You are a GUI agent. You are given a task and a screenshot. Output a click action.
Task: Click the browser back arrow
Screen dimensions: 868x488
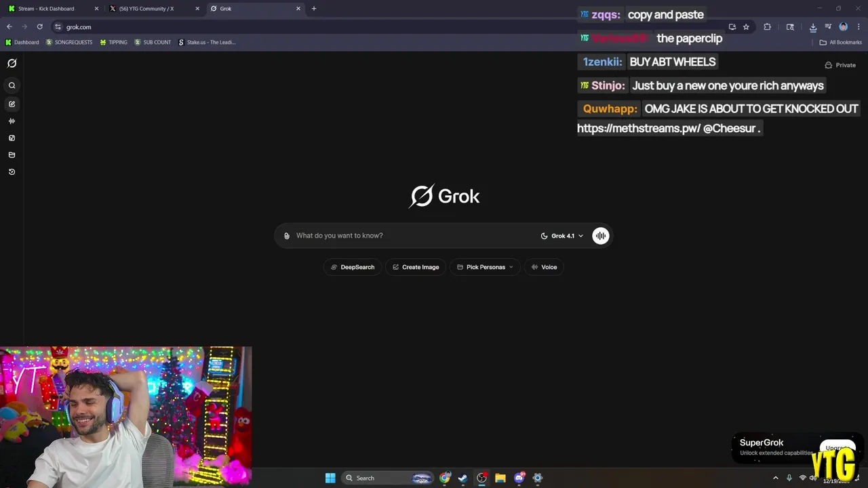point(9,27)
